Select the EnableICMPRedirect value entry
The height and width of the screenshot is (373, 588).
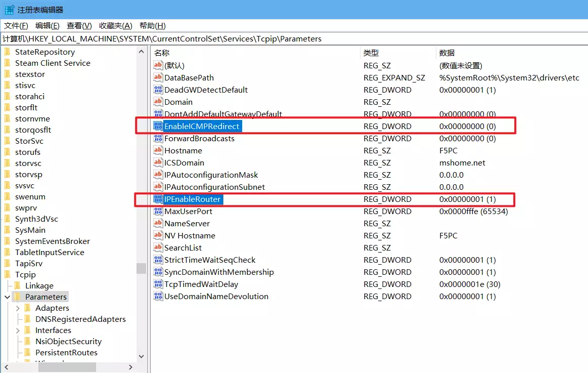pyautogui.click(x=202, y=127)
